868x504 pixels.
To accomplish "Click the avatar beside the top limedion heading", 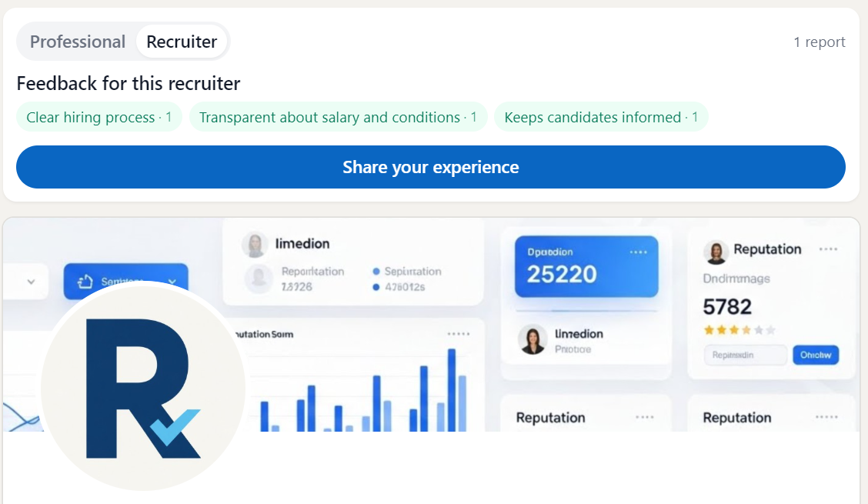I will point(254,245).
